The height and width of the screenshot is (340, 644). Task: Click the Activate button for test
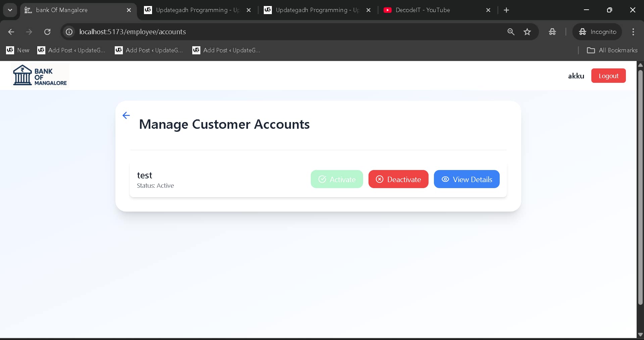tap(337, 179)
